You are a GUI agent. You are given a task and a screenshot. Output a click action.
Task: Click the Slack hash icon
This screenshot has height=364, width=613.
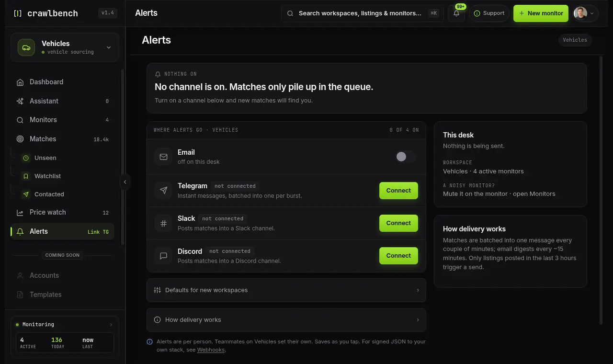tap(163, 223)
